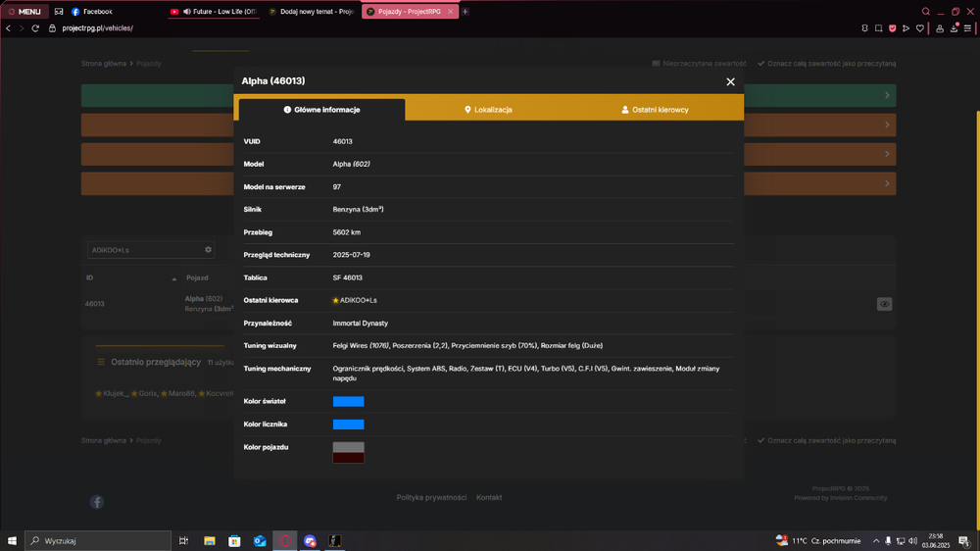The width and height of the screenshot is (980, 551).
Task: Open a new browser tab
Action: tap(465, 11)
